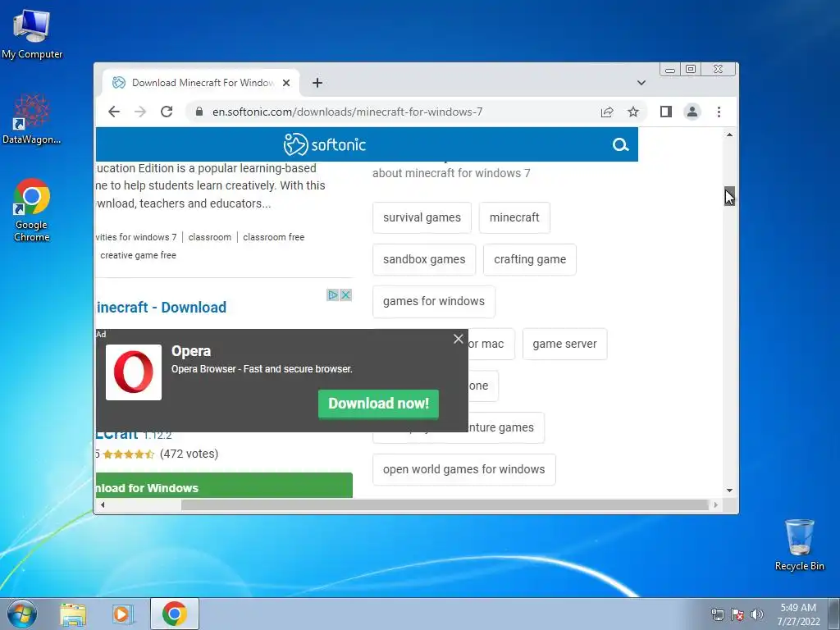840x630 pixels.
Task: Click the Softonic logo
Action: [325, 144]
